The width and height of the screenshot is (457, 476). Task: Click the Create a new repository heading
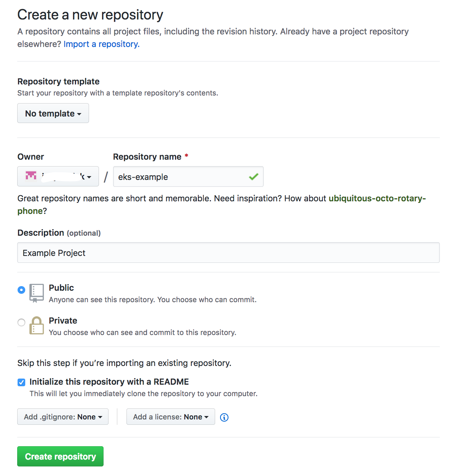pyautogui.click(x=90, y=15)
